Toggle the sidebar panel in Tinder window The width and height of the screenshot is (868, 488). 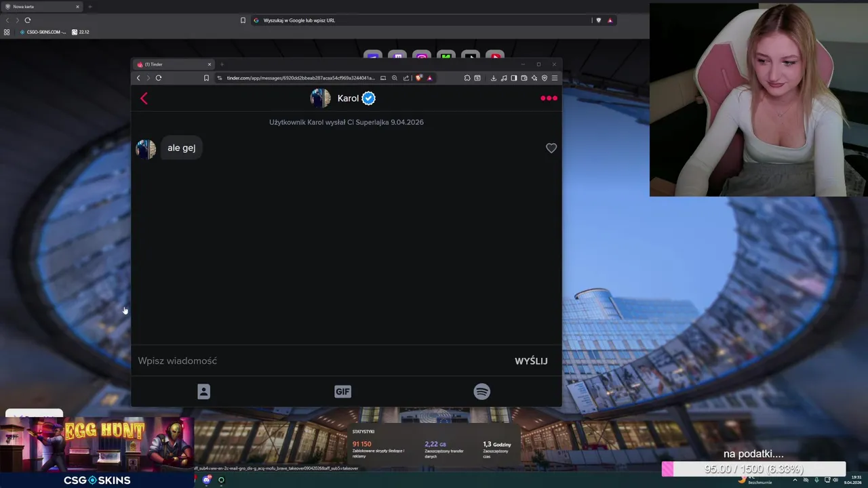click(514, 78)
